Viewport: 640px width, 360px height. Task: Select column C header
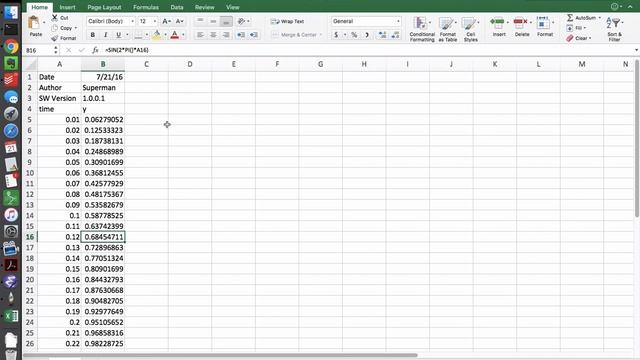tap(146, 64)
